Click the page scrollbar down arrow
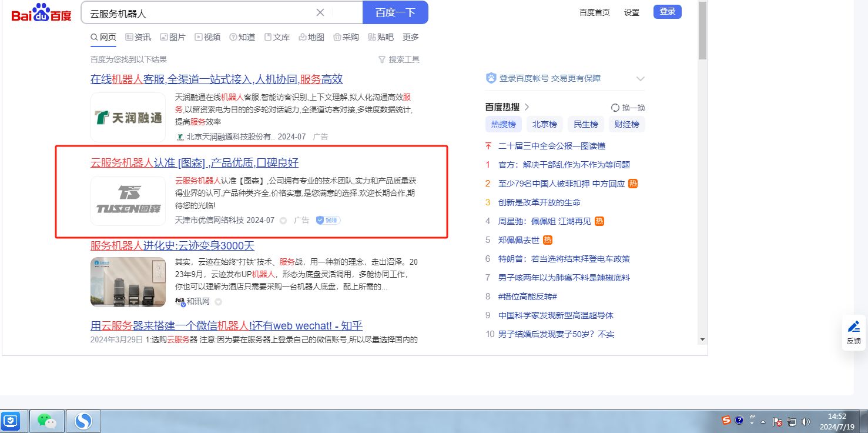Image resolution: width=868 pixels, height=433 pixels. (702, 339)
